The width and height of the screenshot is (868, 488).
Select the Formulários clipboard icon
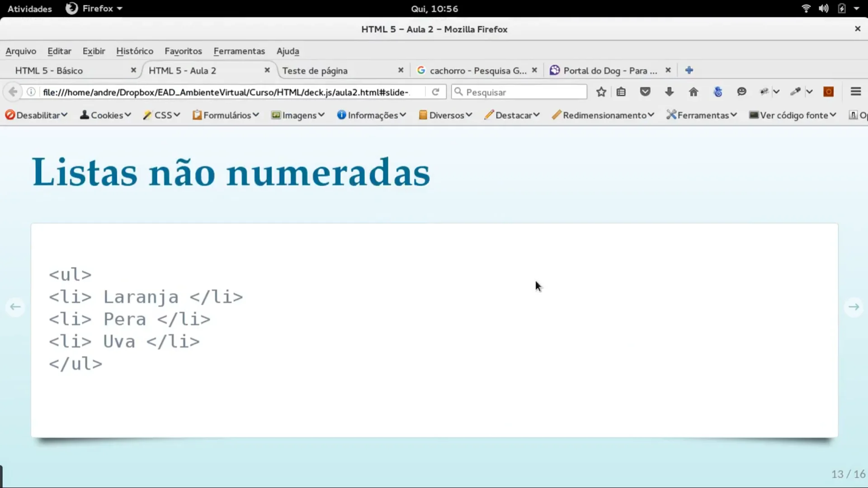point(197,115)
